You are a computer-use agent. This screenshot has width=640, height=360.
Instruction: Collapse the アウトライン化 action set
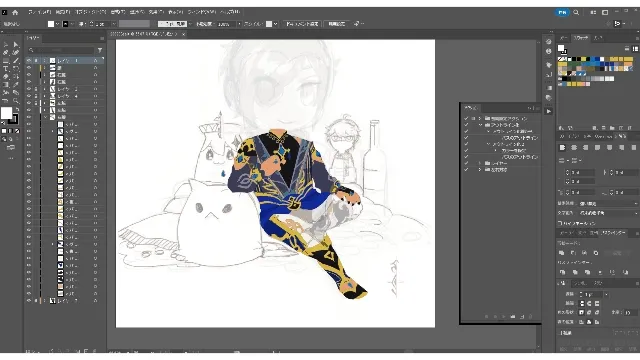point(480,125)
